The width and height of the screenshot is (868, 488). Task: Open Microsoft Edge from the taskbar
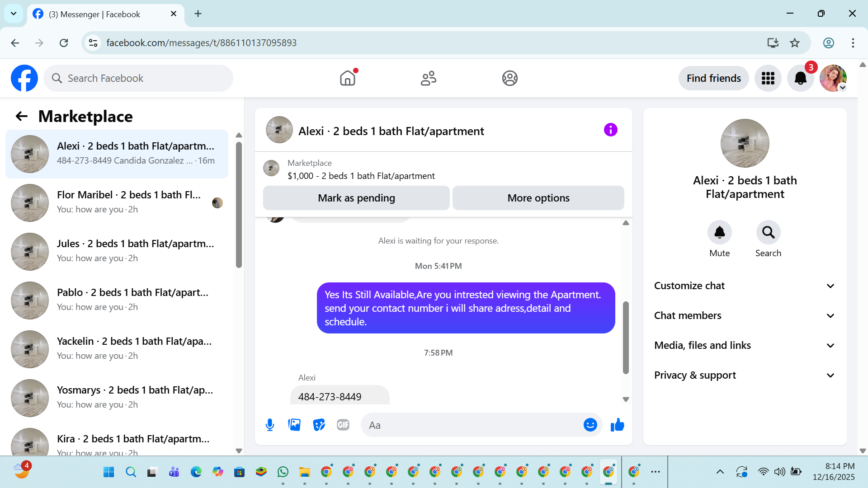point(196,472)
